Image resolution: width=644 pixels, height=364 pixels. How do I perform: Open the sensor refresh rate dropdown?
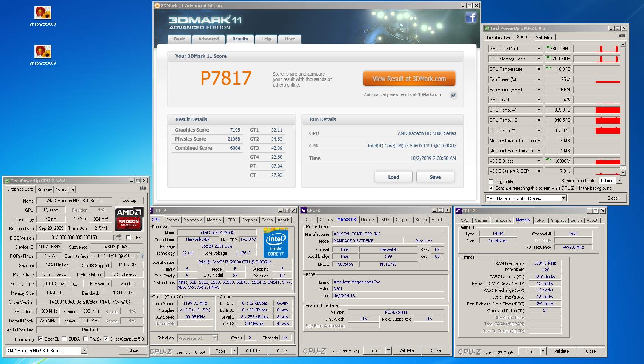(619, 181)
